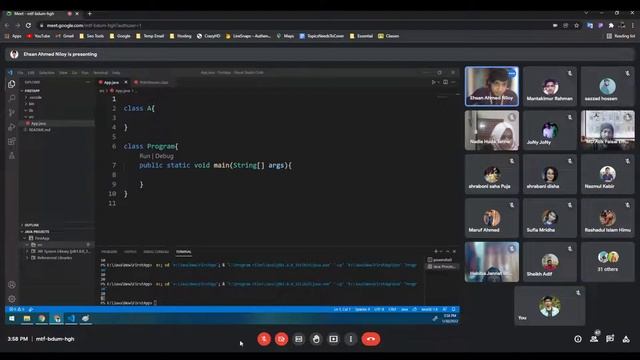Click the Chrome forward arrow
Screen dimensions: 640x360
pyautogui.click(x=18, y=25)
